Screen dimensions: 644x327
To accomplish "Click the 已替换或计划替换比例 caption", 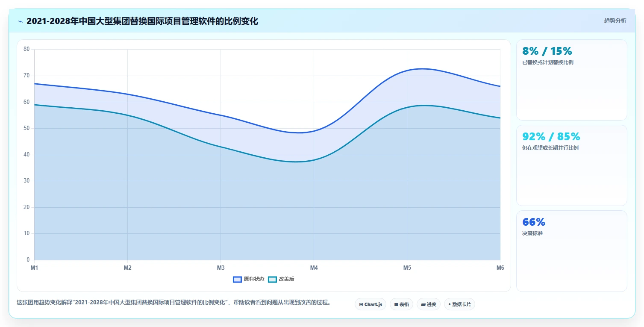I will [x=548, y=62].
